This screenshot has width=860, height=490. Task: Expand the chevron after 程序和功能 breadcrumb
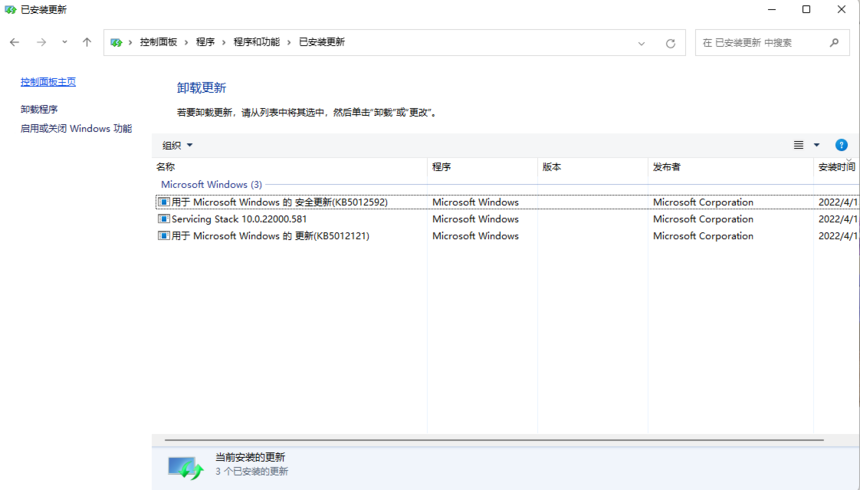pyautogui.click(x=289, y=42)
